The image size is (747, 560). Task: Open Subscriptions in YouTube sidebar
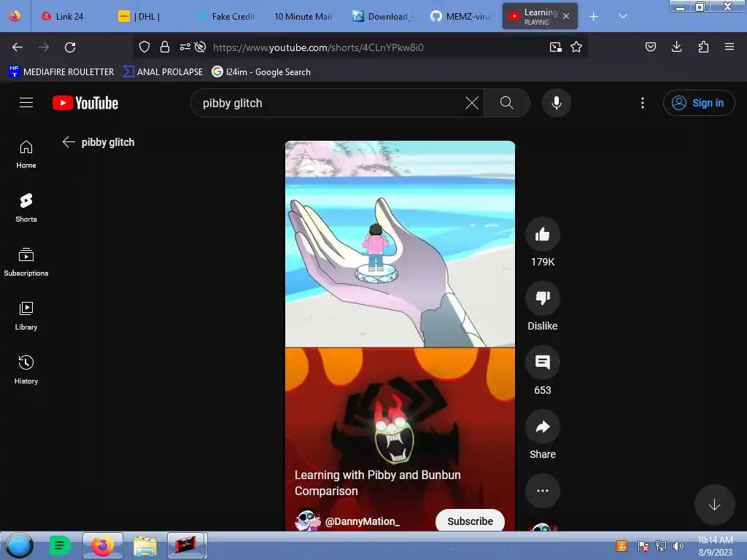click(x=26, y=262)
